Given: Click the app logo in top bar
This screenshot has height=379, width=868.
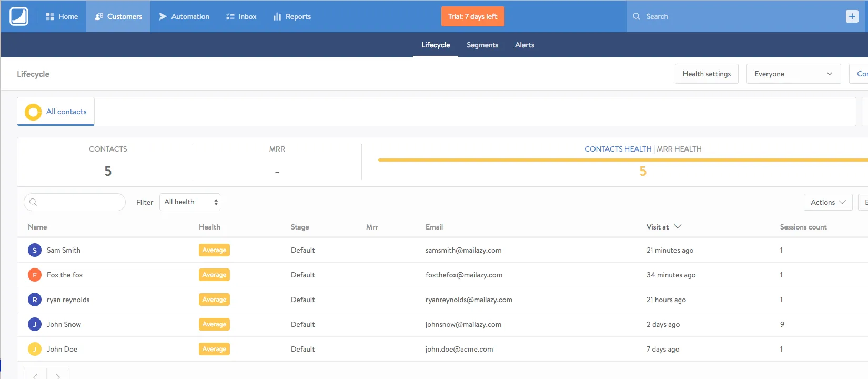Looking at the screenshot, I should coord(19,16).
